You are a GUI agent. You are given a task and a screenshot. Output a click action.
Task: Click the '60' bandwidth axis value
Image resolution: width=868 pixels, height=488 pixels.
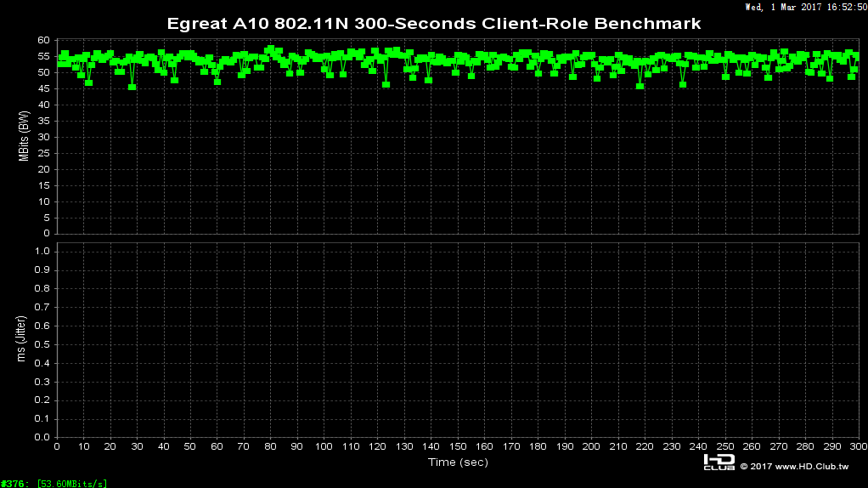[x=43, y=41]
